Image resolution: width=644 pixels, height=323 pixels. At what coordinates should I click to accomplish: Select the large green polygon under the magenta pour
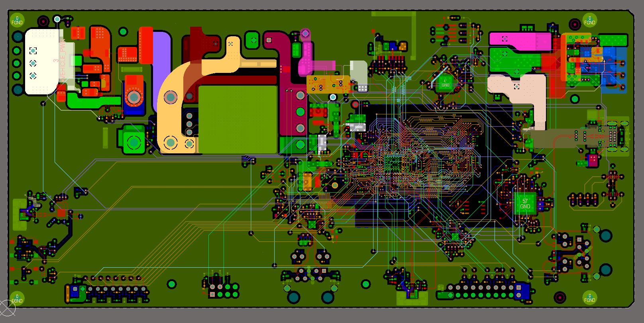pyautogui.click(x=514, y=60)
